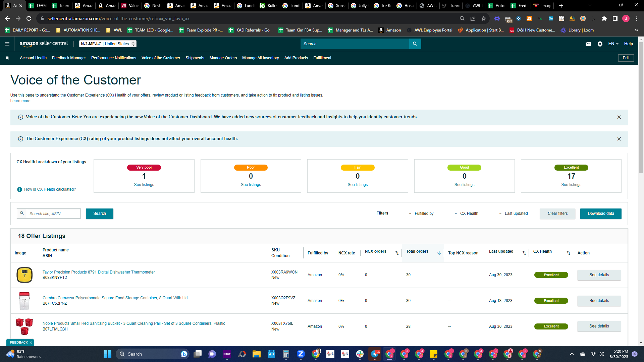Open a new browser tab

point(561,5)
